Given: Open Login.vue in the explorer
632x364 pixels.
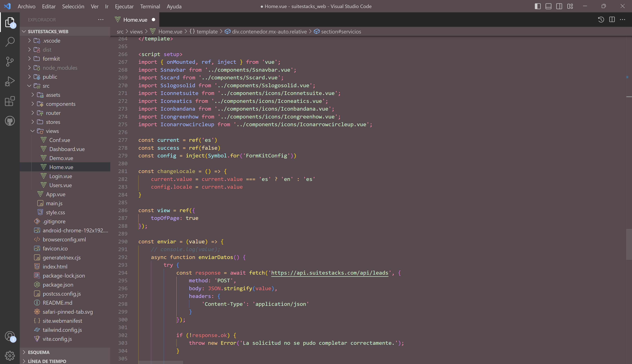Looking at the screenshot, I should point(61,176).
